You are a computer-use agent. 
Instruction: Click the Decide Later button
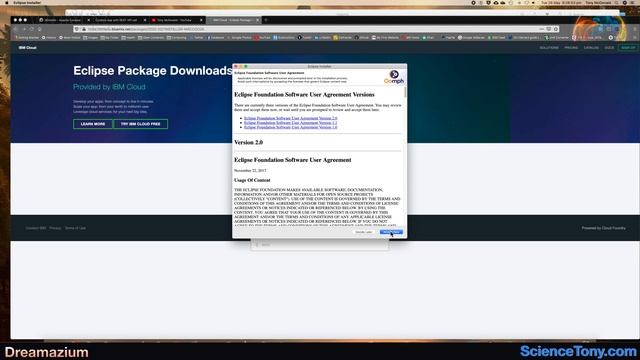364,232
